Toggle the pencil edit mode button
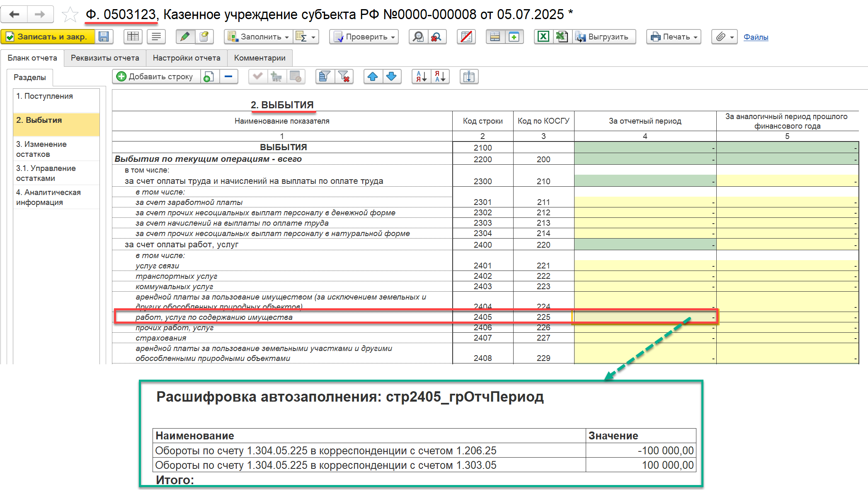This screenshot has width=868, height=490. point(185,37)
